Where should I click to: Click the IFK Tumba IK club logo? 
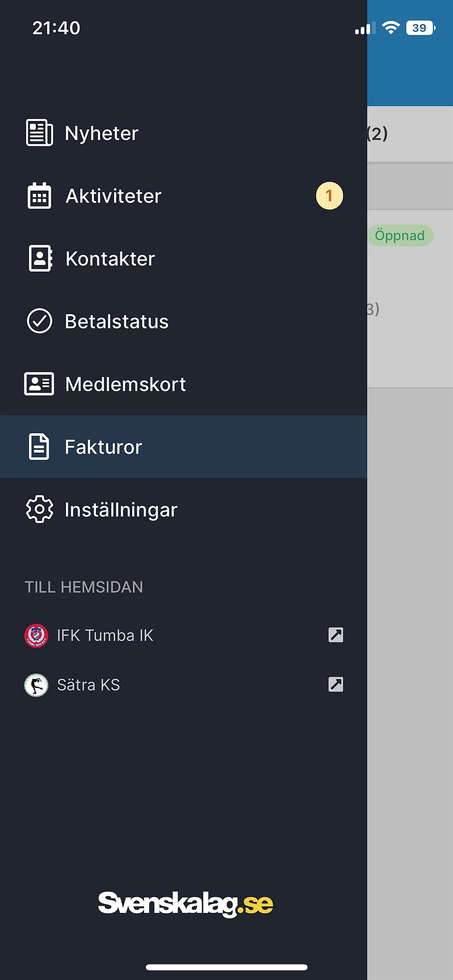[36, 636]
